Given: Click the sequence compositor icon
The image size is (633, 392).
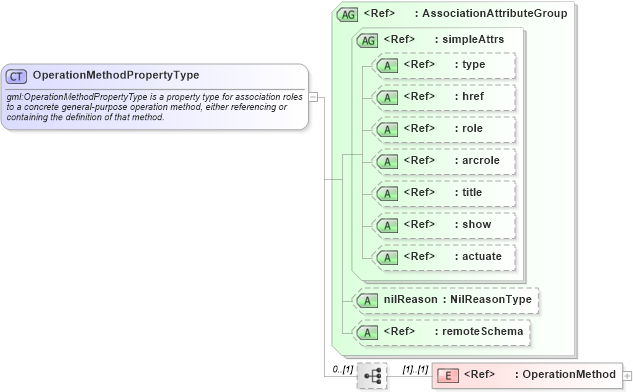Looking at the screenshot, I should click(x=372, y=376).
